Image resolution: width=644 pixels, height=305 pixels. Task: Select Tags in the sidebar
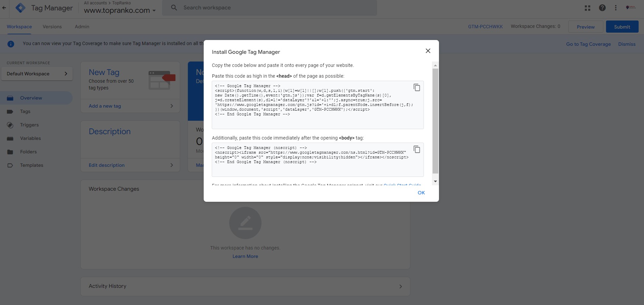36,111
